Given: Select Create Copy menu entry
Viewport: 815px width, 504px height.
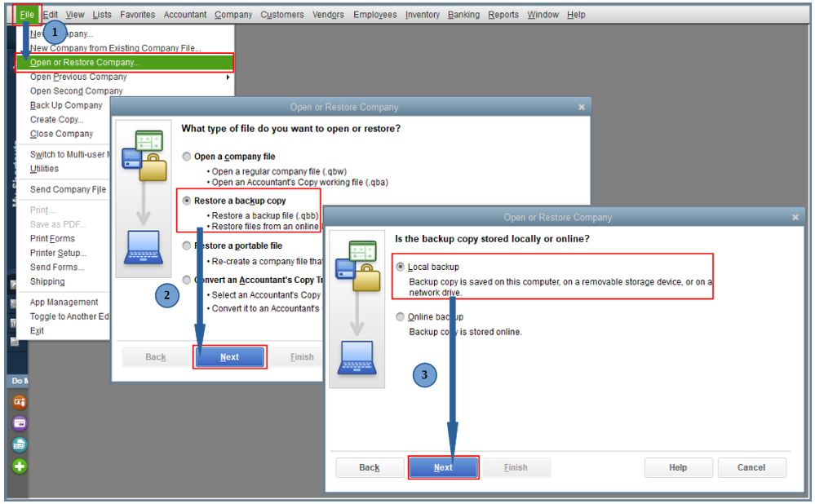Looking at the screenshot, I should pos(56,120).
